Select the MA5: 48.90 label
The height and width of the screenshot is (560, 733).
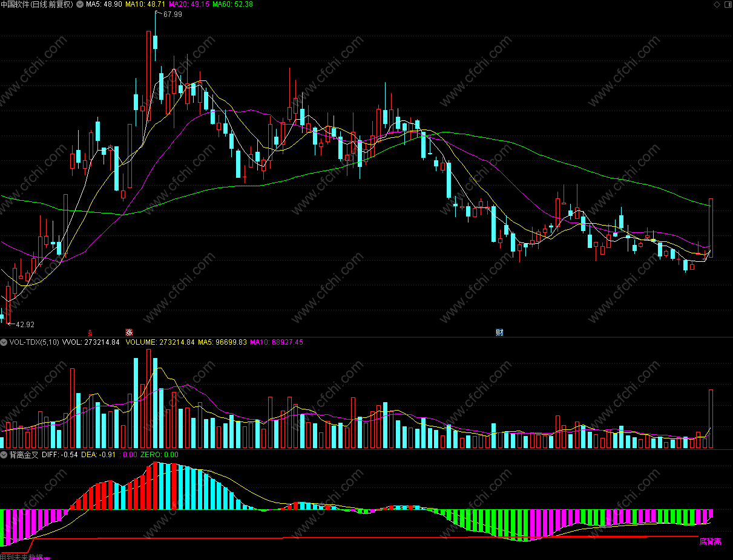click(x=104, y=4)
